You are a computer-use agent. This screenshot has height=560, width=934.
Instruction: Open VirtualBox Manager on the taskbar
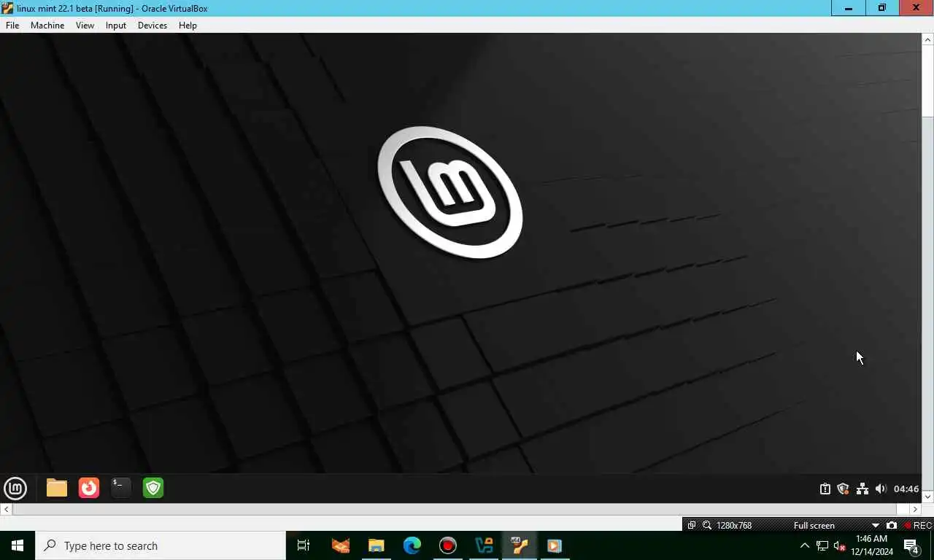(484, 545)
